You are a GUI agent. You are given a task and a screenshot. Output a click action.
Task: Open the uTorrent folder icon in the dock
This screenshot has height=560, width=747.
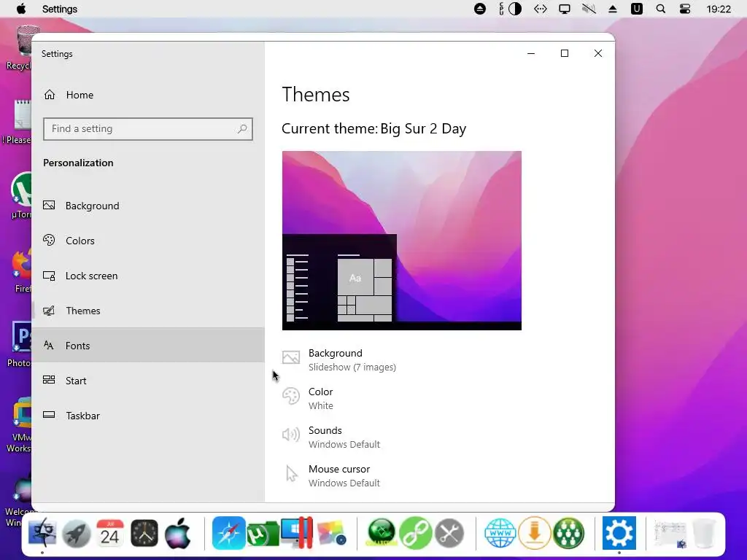point(263,534)
